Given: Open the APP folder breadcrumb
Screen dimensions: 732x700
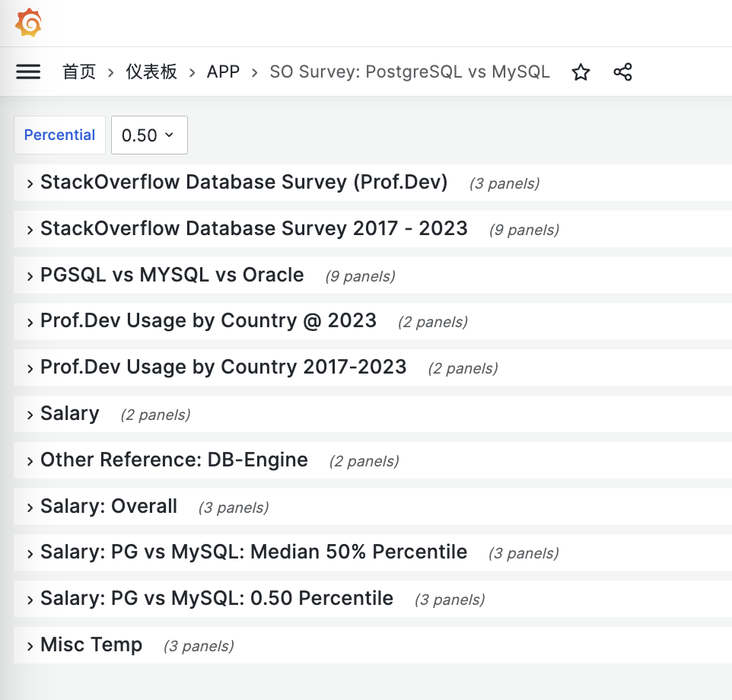Looking at the screenshot, I should (x=223, y=72).
